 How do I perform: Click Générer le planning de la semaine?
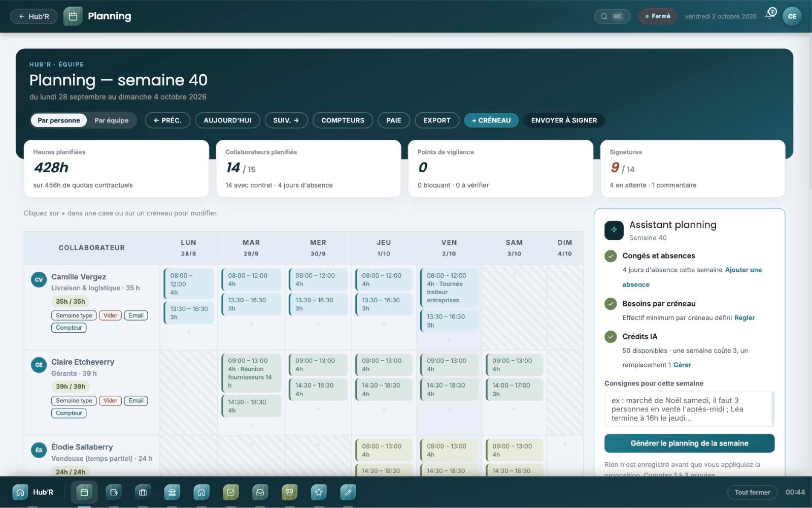pos(689,443)
